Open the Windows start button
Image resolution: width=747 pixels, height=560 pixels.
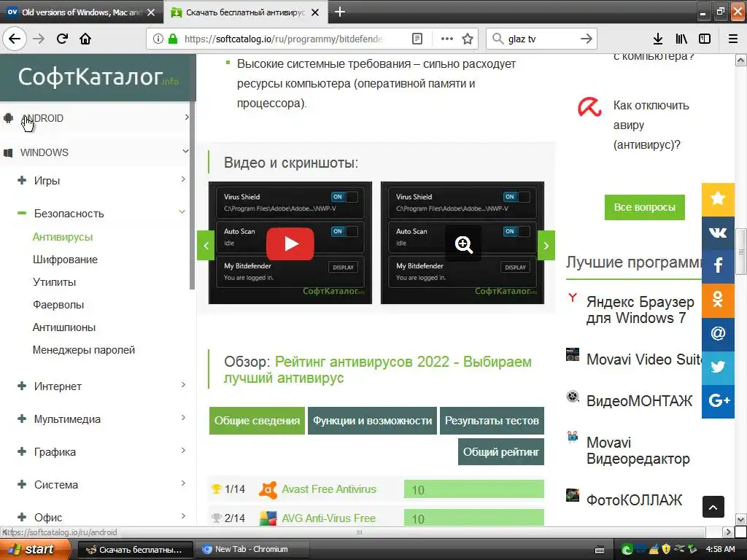coord(34,550)
